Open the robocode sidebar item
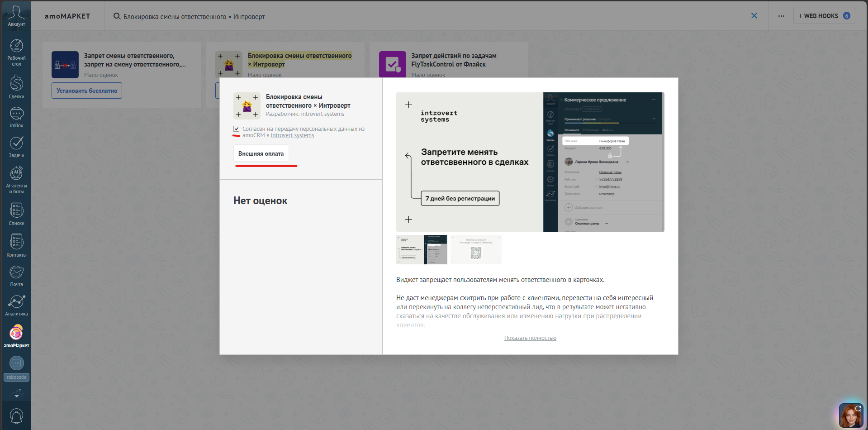868x430 pixels. (16, 368)
